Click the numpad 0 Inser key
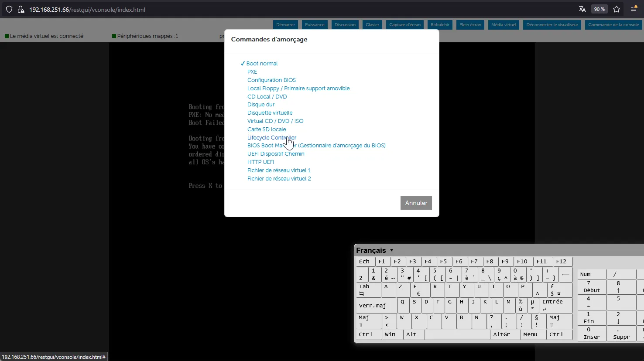The image size is (644, 361). [592, 334]
